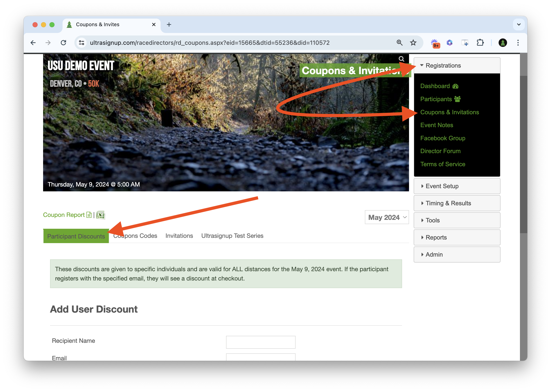Screen dimensions: 551x392
Task: Click the browser reload icon
Action: point(64,43)
